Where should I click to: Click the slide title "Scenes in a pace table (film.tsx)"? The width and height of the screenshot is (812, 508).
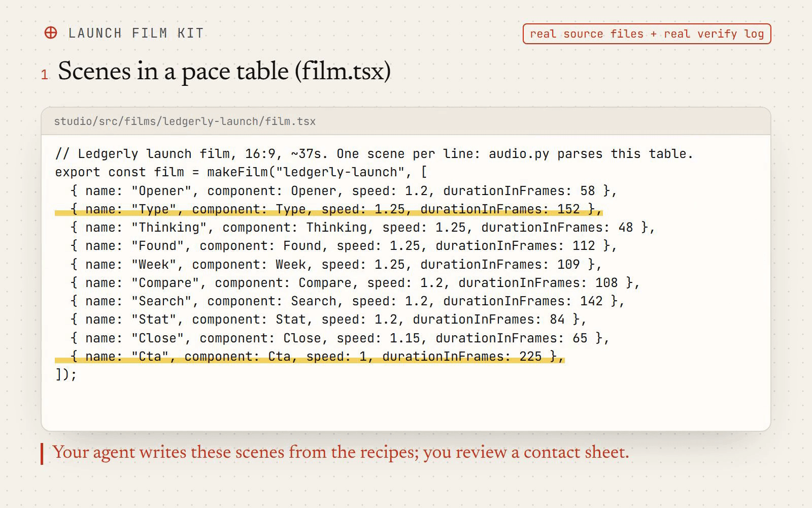click(224, 71)
